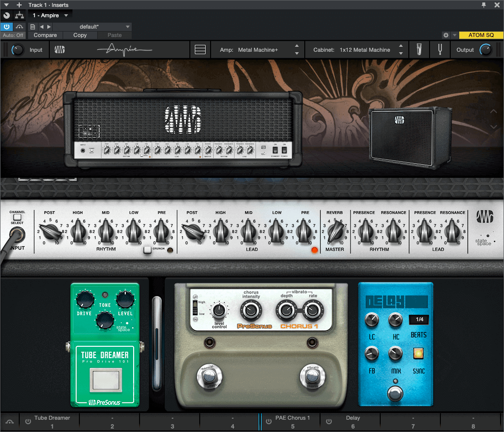Select the ATOM SQ tab
This screenshot has height=432, width=504.
[x=481, y=35]
